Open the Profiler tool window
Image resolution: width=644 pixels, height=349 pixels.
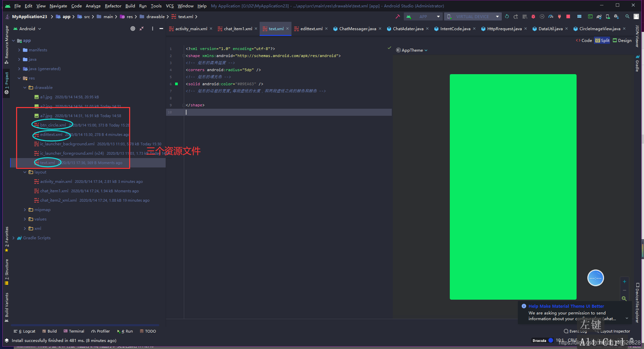point(100,331)
